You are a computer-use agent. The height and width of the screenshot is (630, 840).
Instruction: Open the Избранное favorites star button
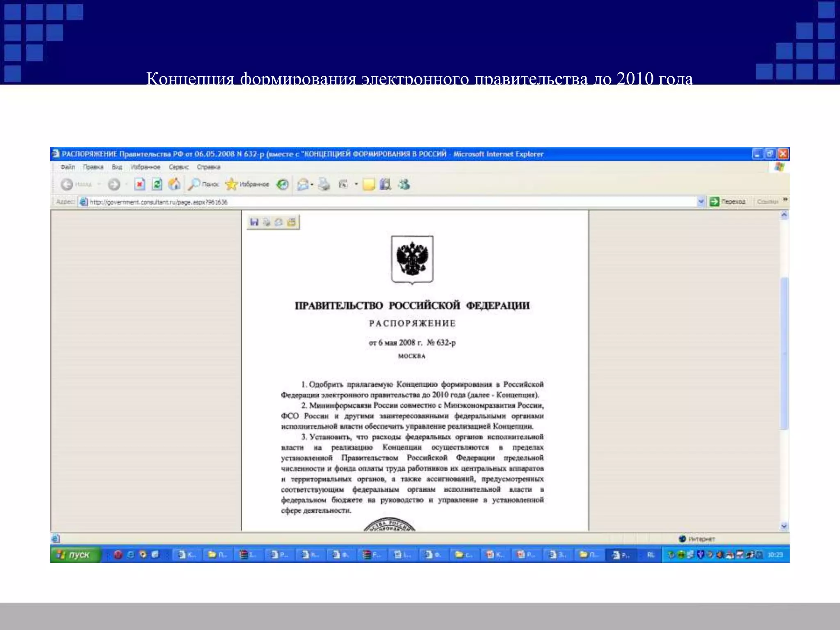coord(247,185)
